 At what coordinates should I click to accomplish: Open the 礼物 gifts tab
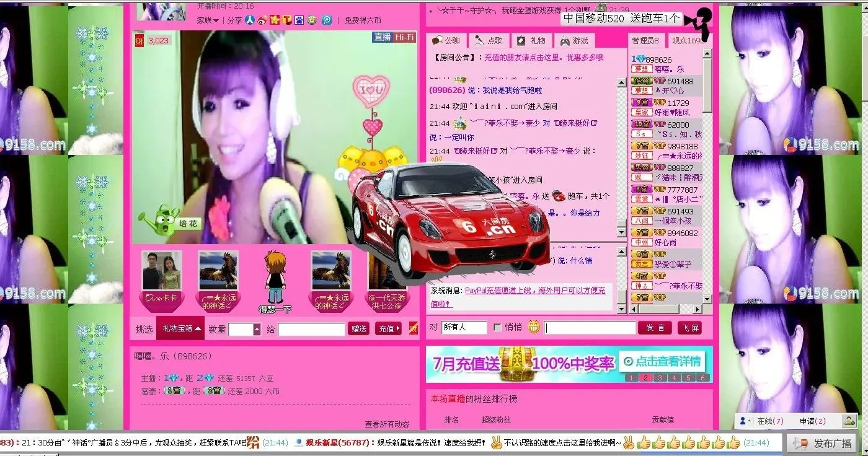(x=531, y=41)
